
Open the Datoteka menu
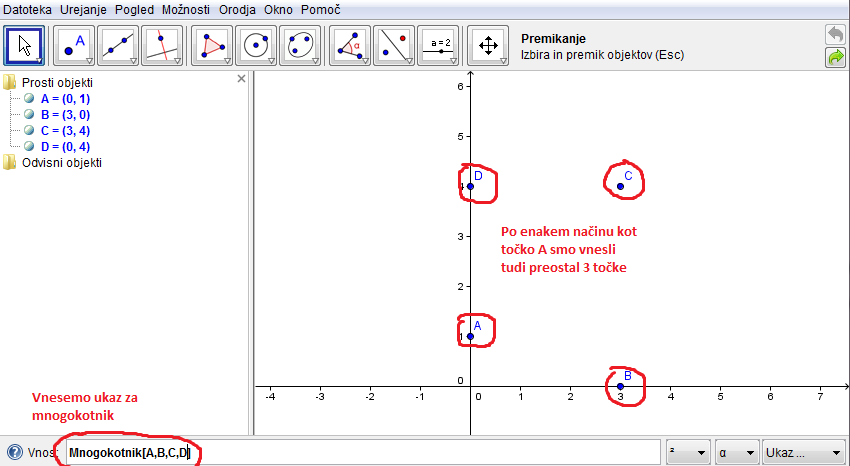click(x=27, y=10)
